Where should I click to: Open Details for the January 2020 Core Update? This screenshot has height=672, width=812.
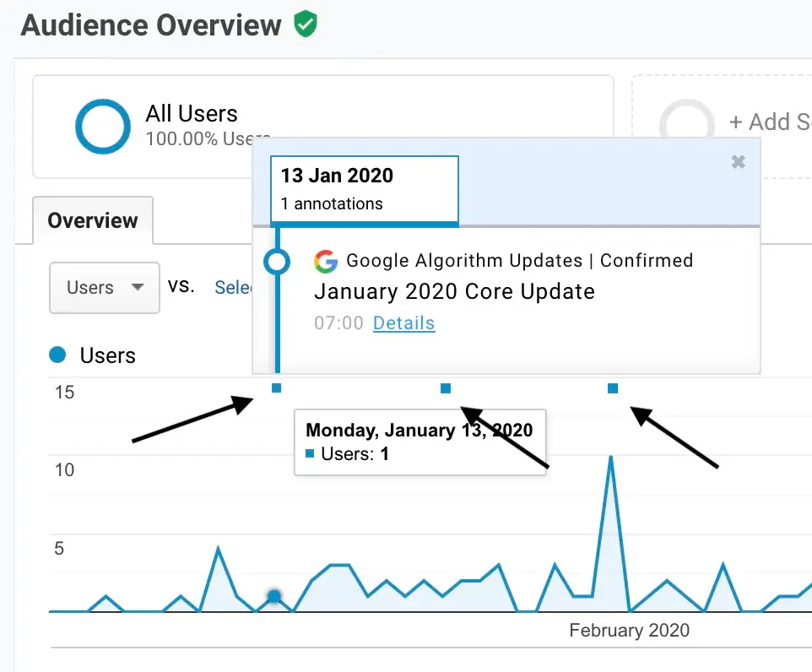tap(403, 322)
